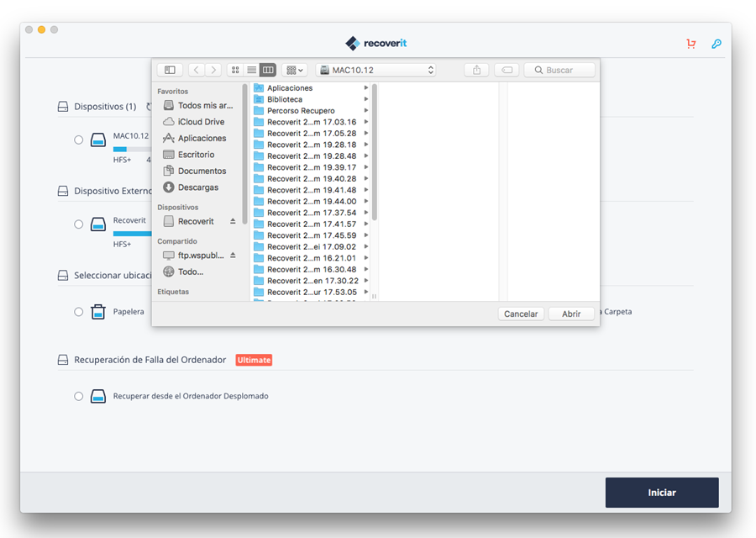Select folder Recoverit 2...m 19.39.17
756x538 pixels.
coord(309,167)
